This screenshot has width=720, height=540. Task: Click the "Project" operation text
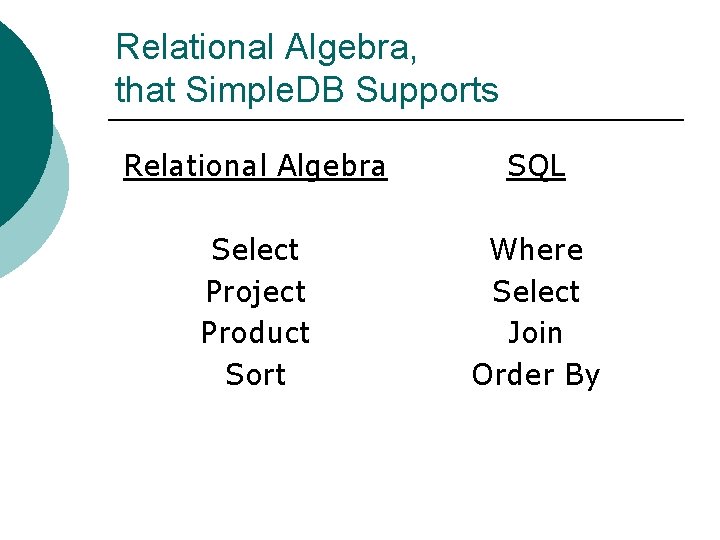point(255,291)
